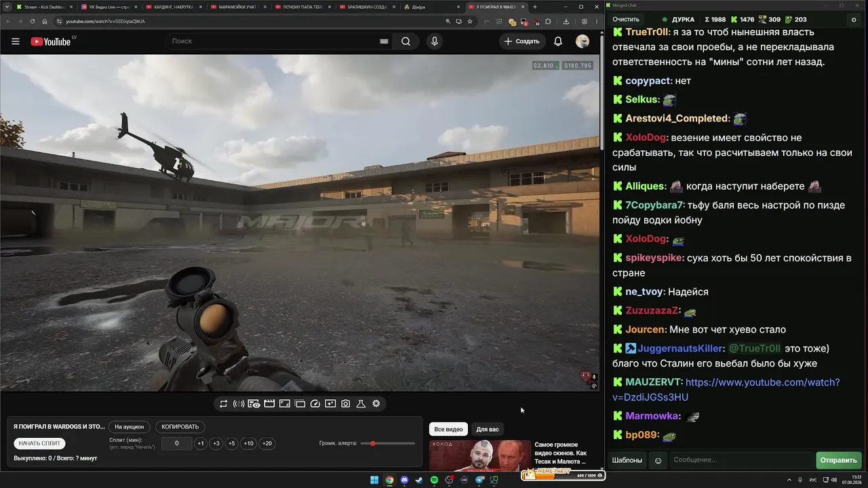Open YouTube notifications bell
The width and height of the screenshot is (868, 488).
point(558,41)
